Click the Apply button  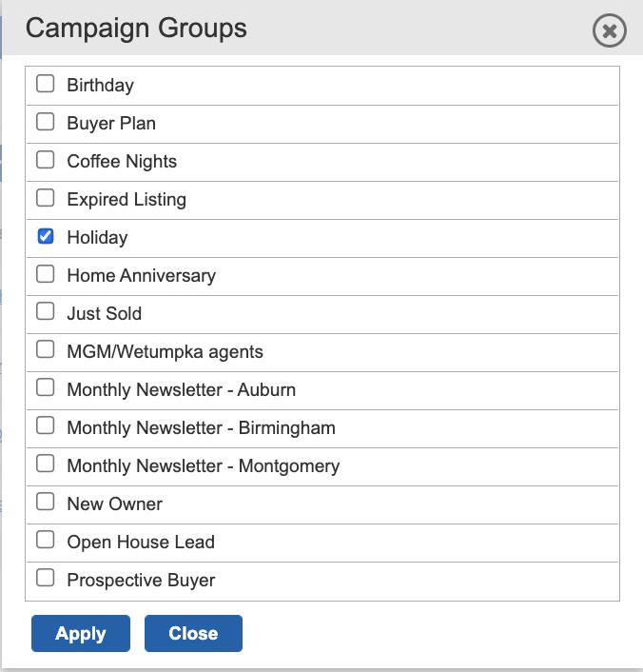81,633
